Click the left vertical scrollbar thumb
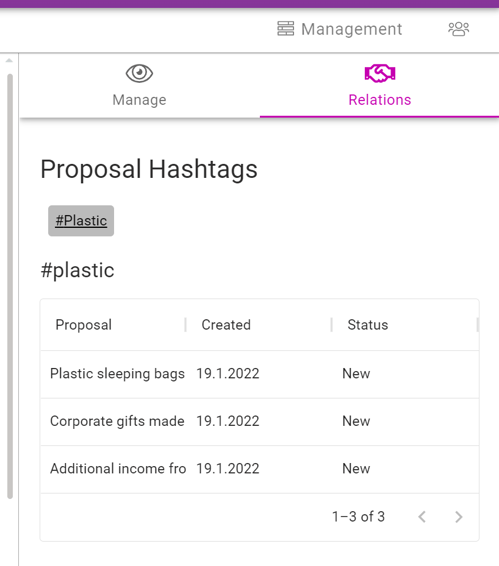 point(10,286)
